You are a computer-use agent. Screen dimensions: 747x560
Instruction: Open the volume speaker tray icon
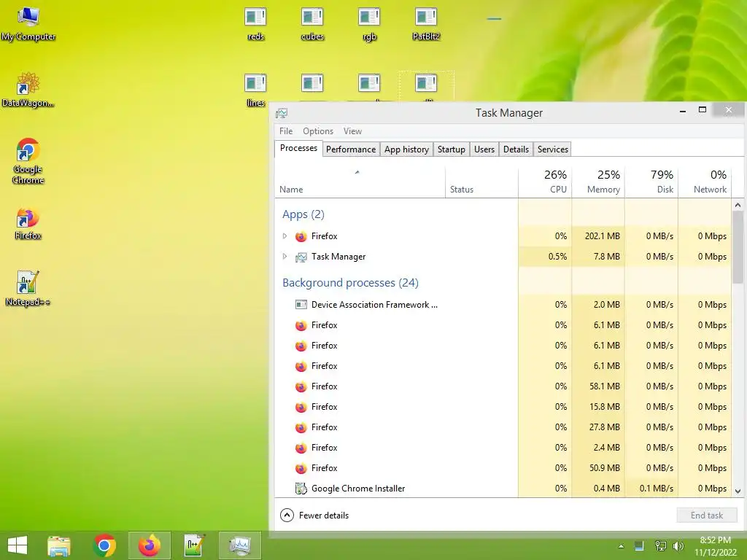678,545
